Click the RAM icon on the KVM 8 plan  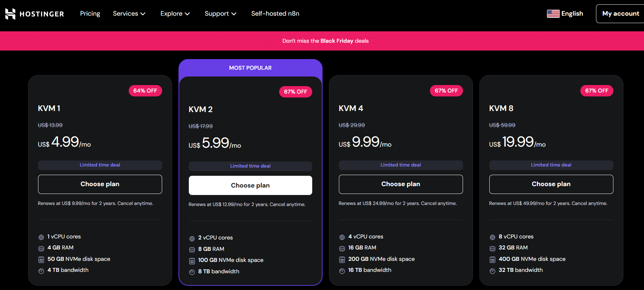(x=493, y=248)
